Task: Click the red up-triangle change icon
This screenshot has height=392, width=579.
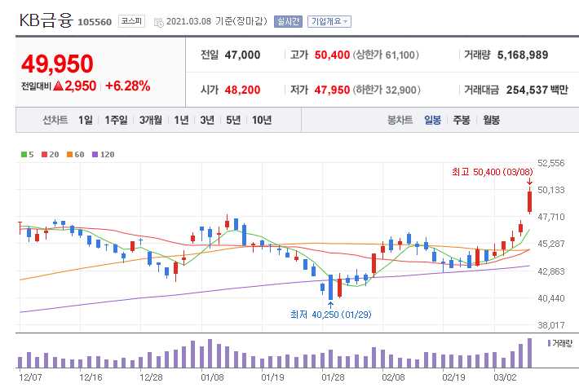Action: 59,86
